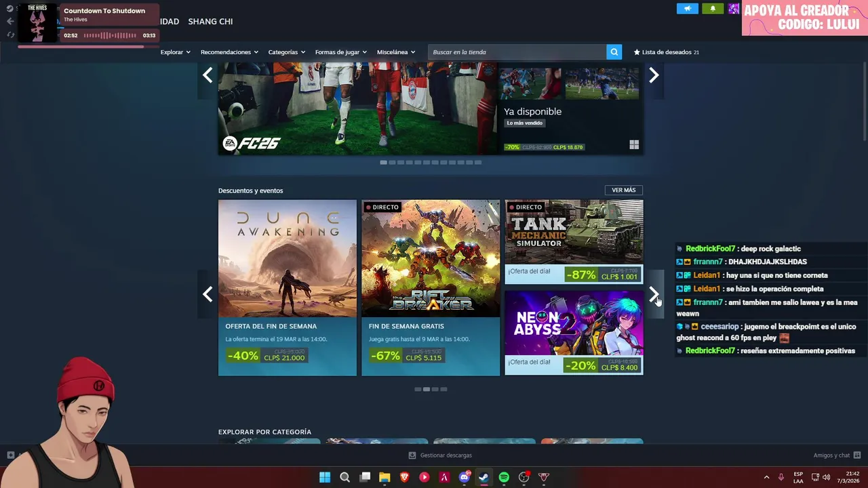Open the Amigos y chat icon
The image size is (868, 488).
(857, 455)
